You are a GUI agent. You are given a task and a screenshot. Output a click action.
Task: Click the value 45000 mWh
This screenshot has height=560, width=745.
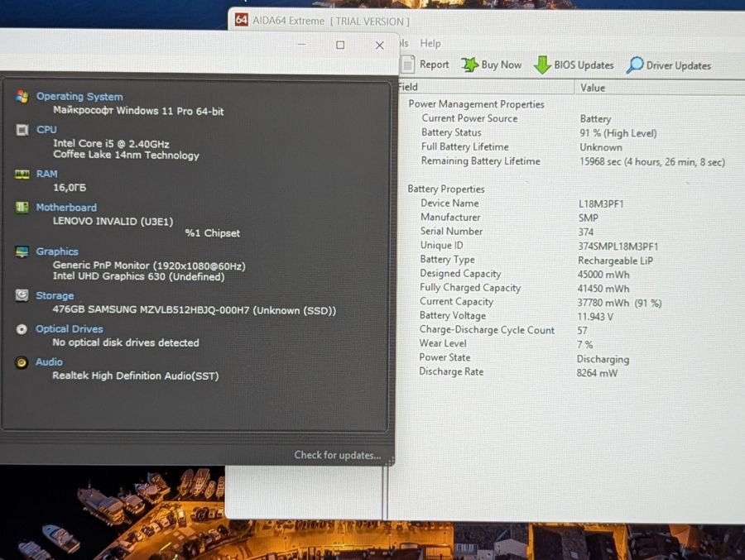pyautogui.click(x=603, y=275)
